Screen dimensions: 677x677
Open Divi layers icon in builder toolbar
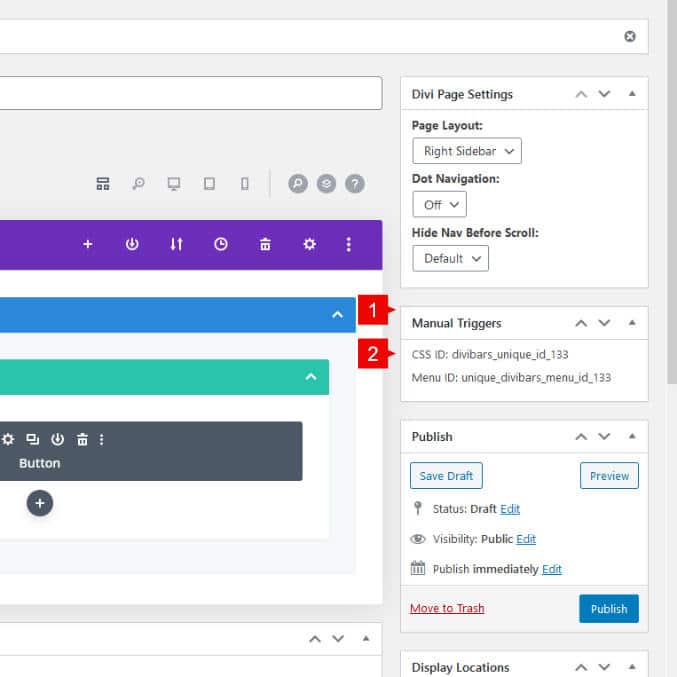(326, 184)
